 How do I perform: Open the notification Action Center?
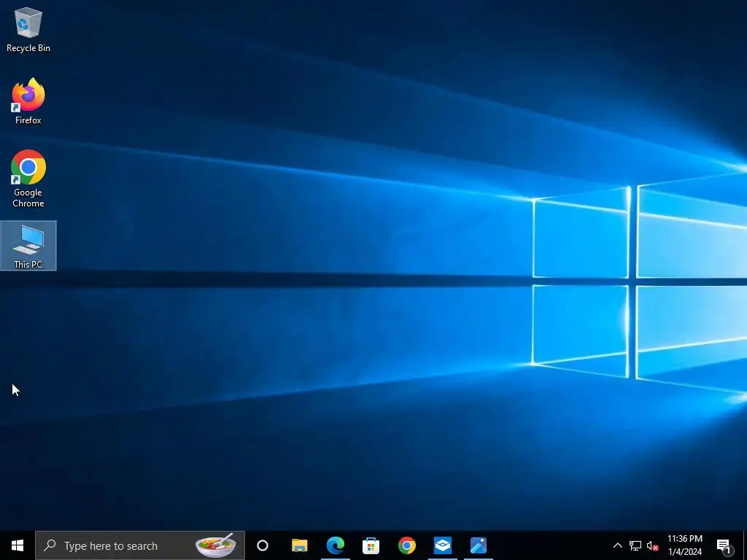[x=724, y=545]
